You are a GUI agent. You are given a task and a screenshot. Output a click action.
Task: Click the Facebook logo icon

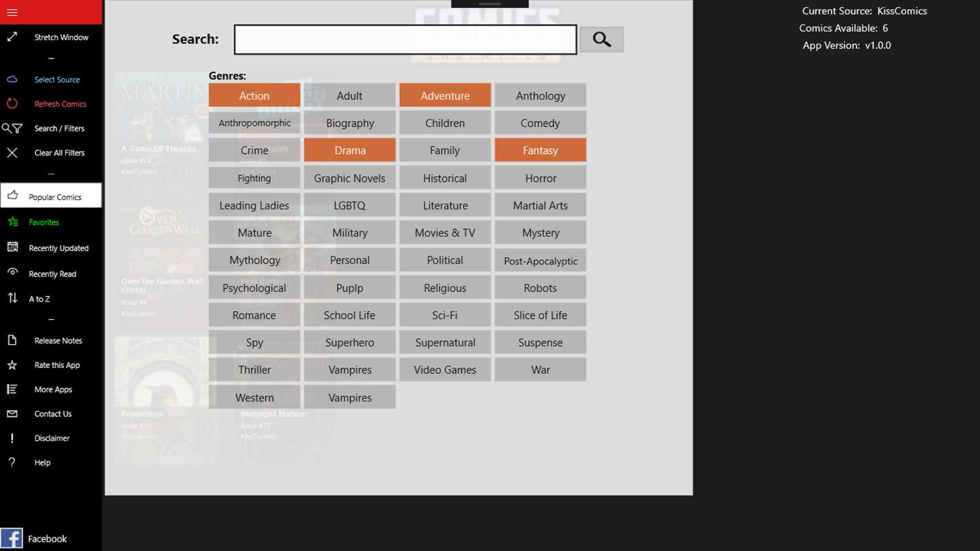[x=12, y=538]
